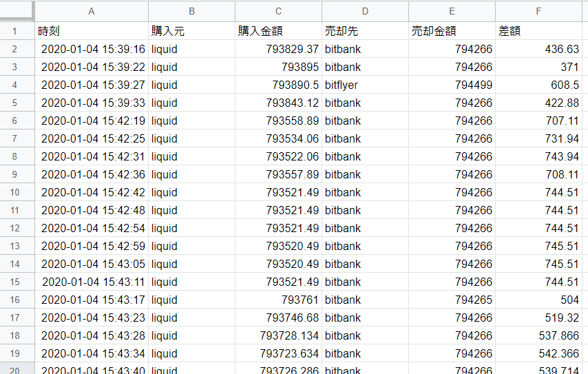This screenshot has width=588, height=374.
Task: Select column F header
Action: (538, 11)
